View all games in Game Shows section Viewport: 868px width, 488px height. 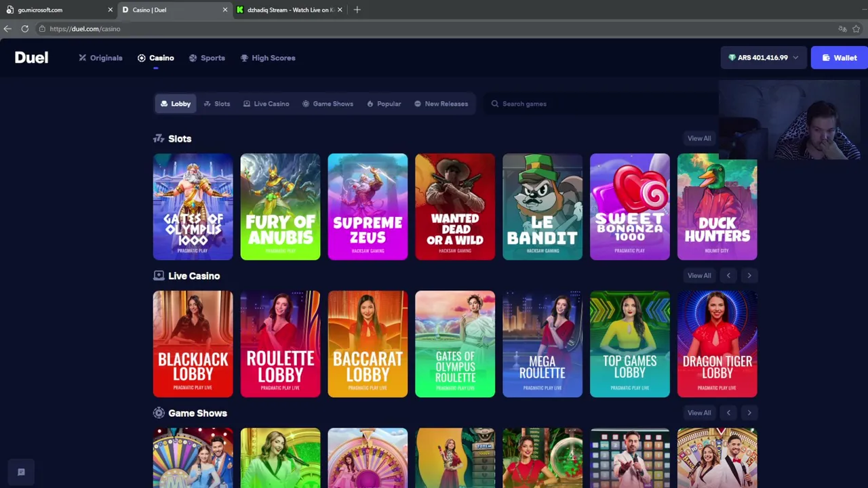point(699,413)
